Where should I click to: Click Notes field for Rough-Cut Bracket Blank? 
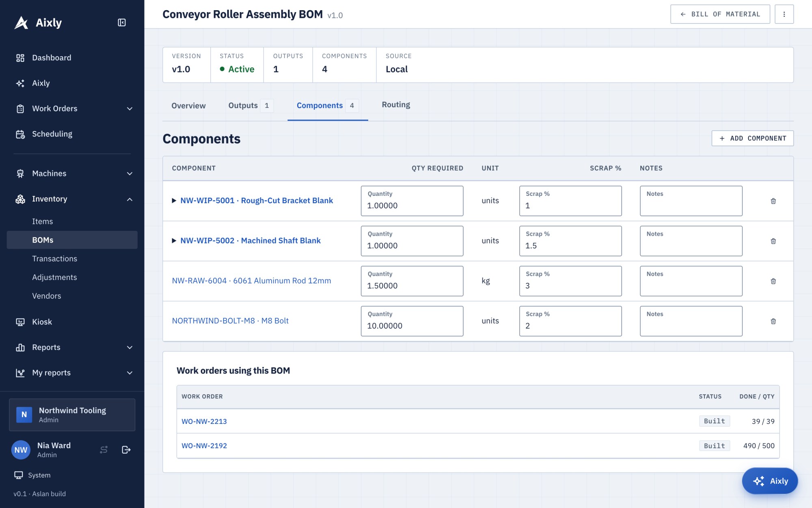click(691, 201)
